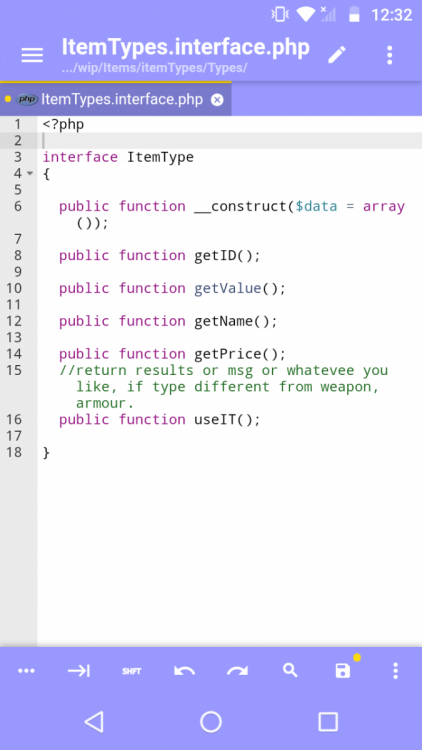Tap 'getValue' function name
This screenshot has height=750, width=422.
click(228, 288)
